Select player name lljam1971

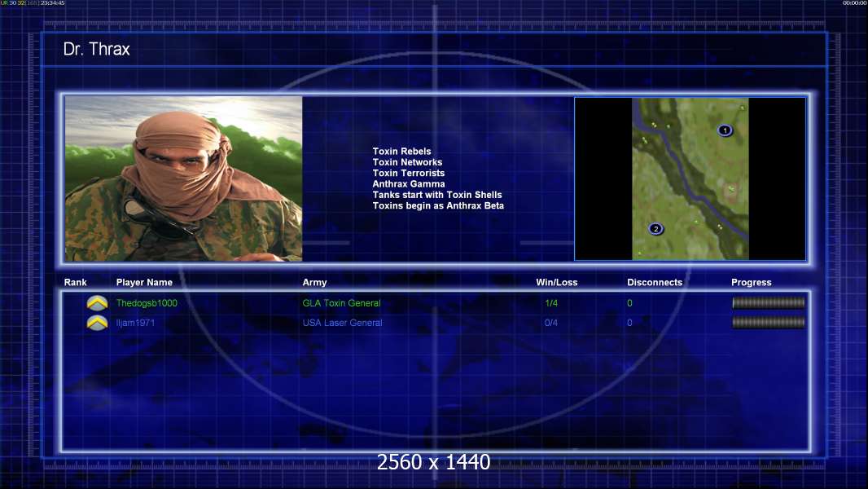point(135,323)
